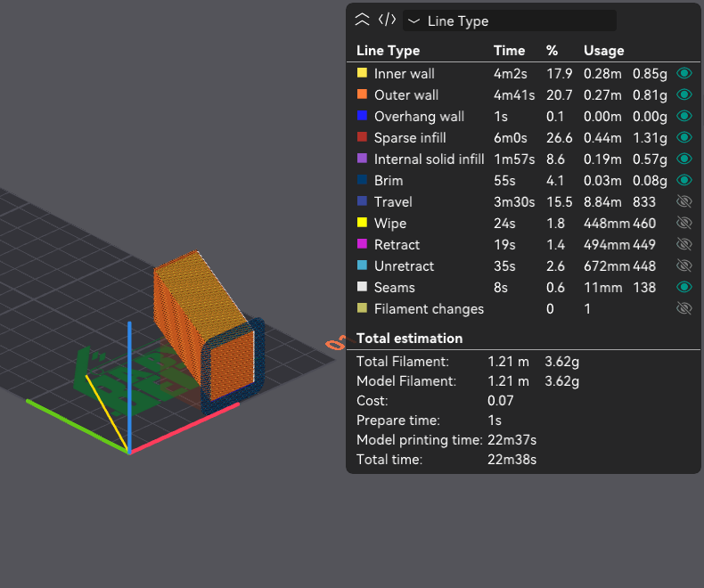This screenshot has height=588, width=704.
Task: Click the Retract magenta color swatch
Action: (362, 244)
